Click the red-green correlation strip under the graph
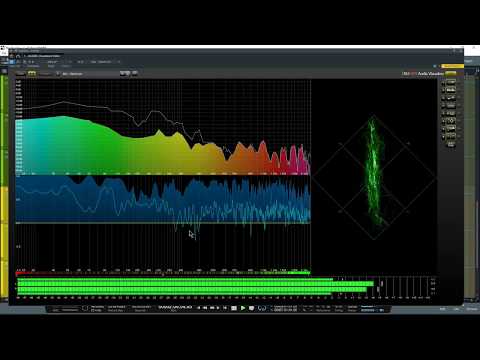The height and width of the screenshot is (360, 480). click(x=163, y=273)
